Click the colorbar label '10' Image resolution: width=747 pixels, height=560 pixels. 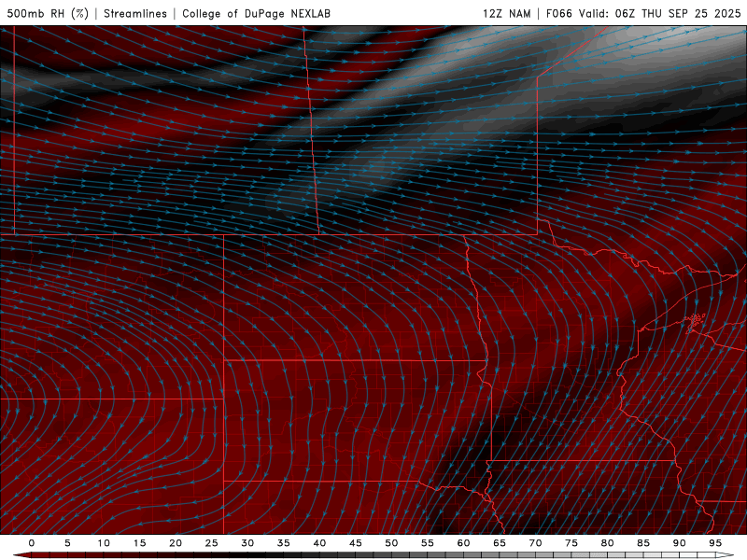[104, 543]
